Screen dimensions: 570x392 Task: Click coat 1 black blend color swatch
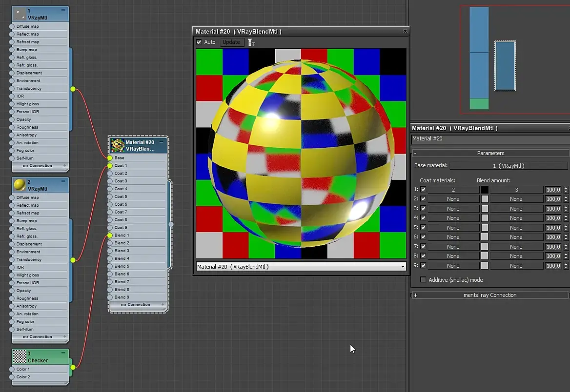coord(485,189)
